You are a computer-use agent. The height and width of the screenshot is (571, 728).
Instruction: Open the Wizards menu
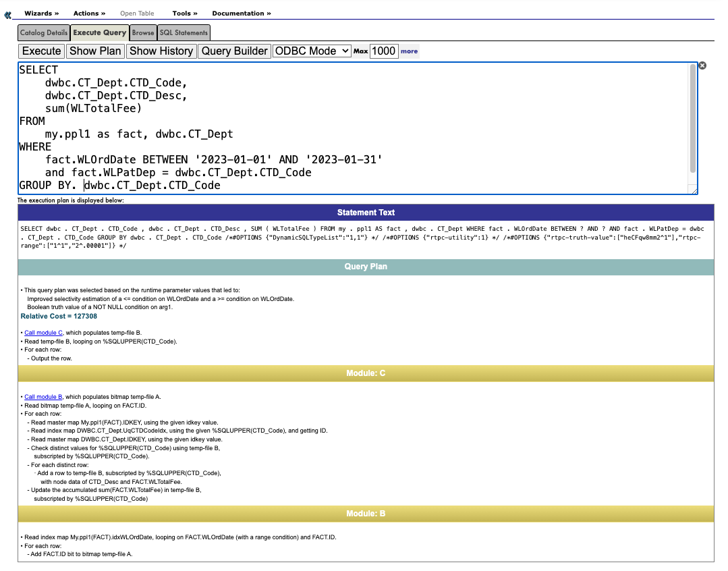(41, 13)
